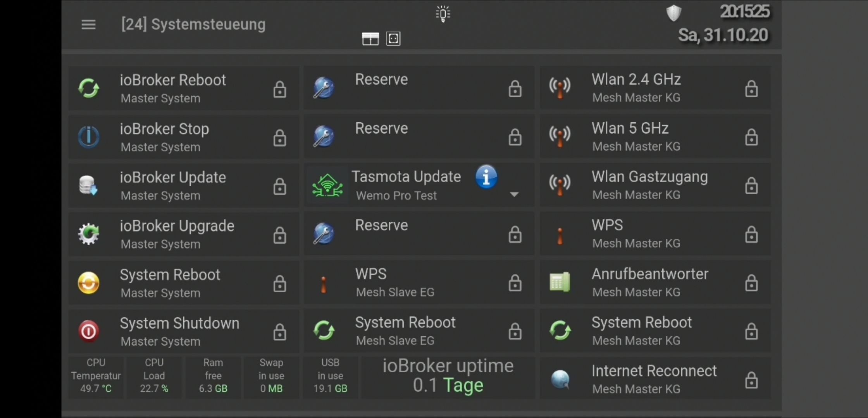Click the green ioBroker Reboot icon

(88, 88)
